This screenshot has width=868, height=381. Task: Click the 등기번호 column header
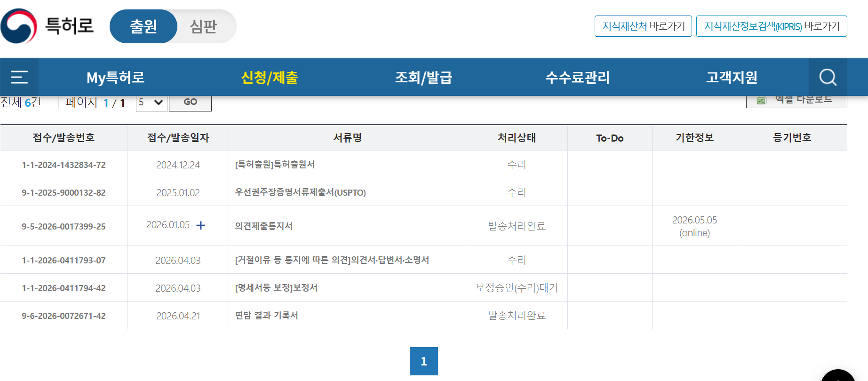tap(792, 137)
